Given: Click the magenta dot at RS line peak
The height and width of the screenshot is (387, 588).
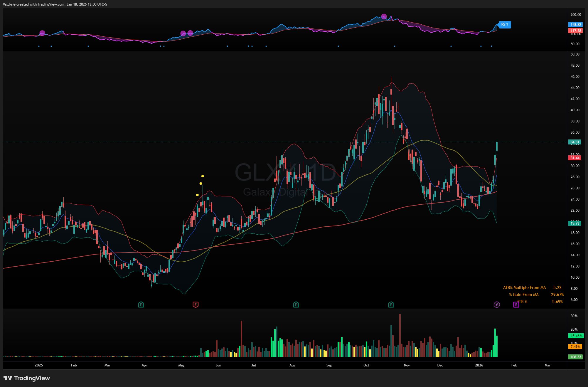Looking at the screenshot, I should (x=384, y=16).
